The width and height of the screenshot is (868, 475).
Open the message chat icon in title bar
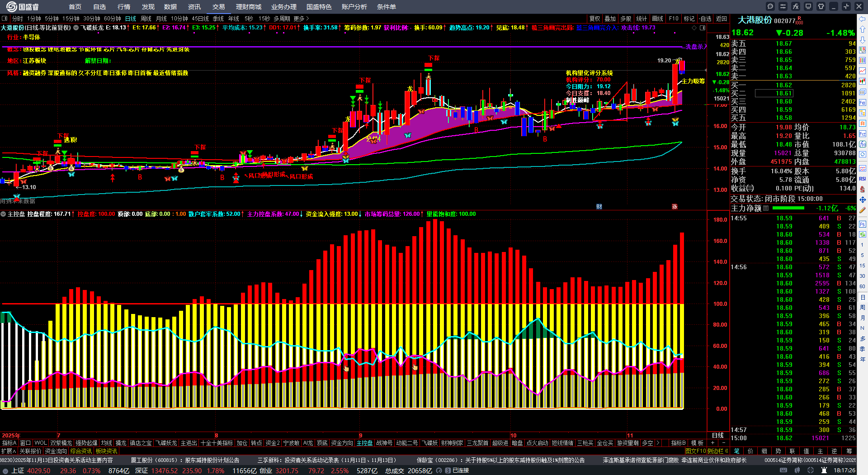click(x=770, y=6)
